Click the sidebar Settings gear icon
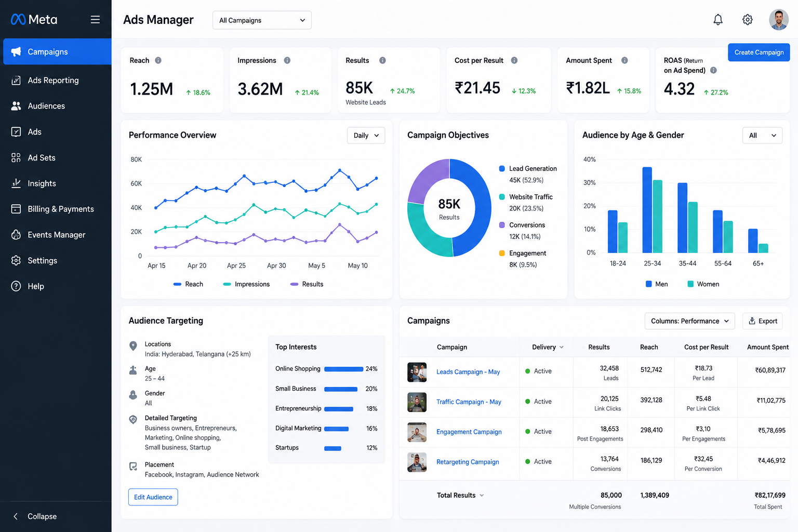Screen dimensions: 798x532 click(x=16, y=260)
